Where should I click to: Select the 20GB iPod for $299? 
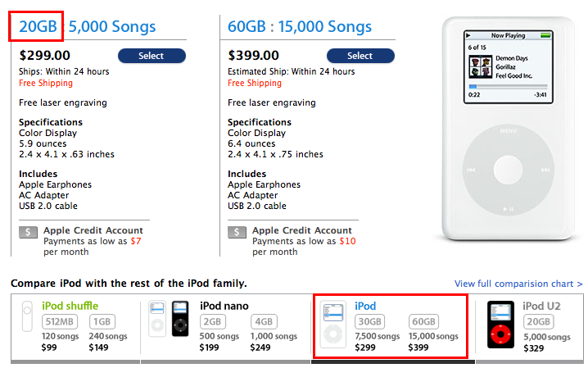coord(152,56)
